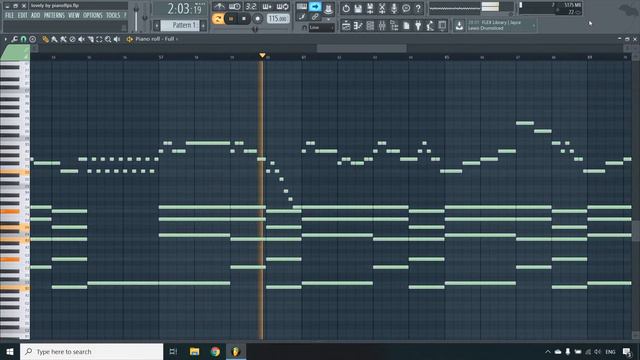Toggle the piano roll snap magnet

click(x=23, y=39)
